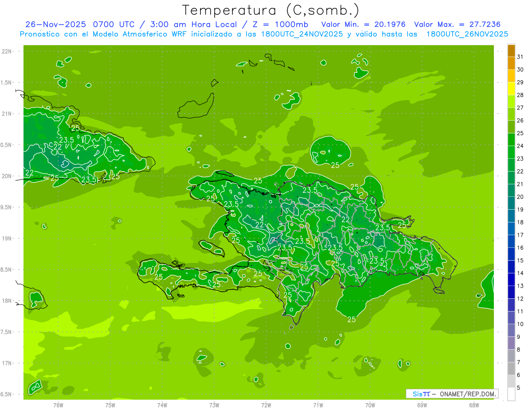Click the "17N" latitude axis label
This screenshot has height=411, width=532.
coord(7,363)
